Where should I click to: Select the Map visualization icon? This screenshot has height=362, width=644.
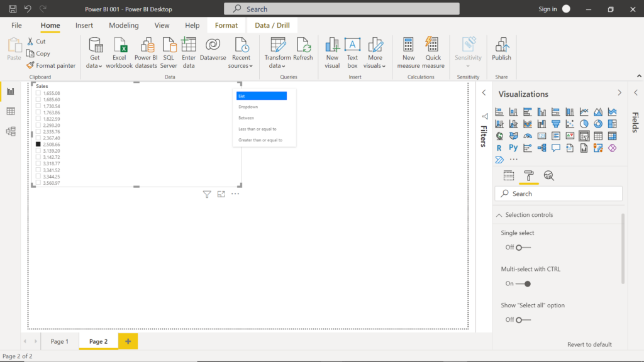[500, 136]
